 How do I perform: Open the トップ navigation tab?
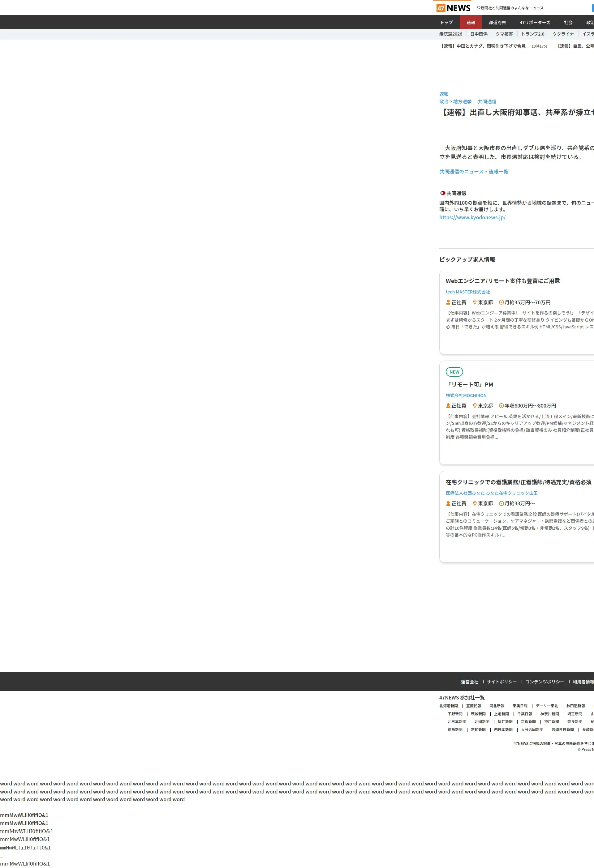[446, 22]
